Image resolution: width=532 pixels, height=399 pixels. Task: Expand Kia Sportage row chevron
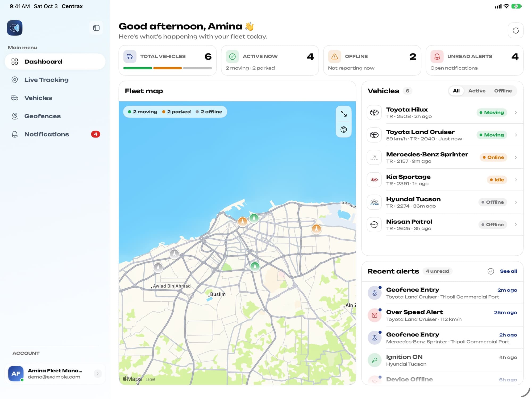click(516, 180)
